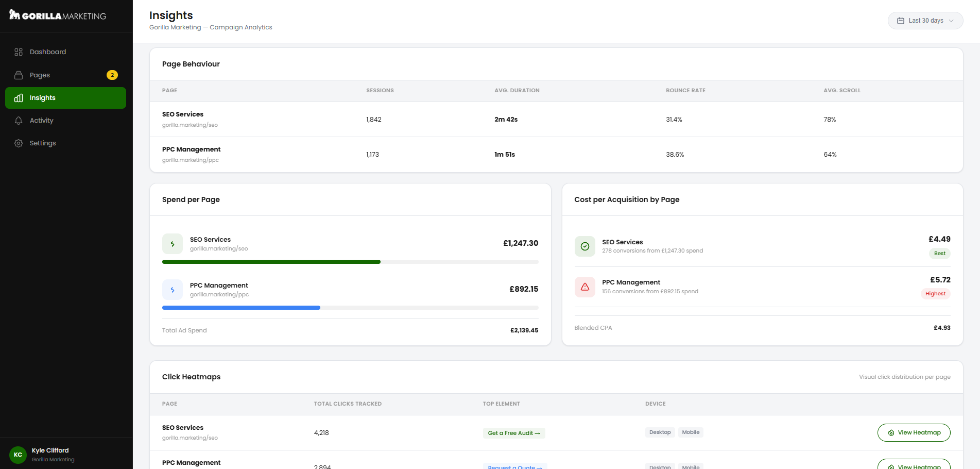Click 156 conversions from £892.15 spend text
The height and width of the screenshot is (469, 980).
(x=650, y=292)
